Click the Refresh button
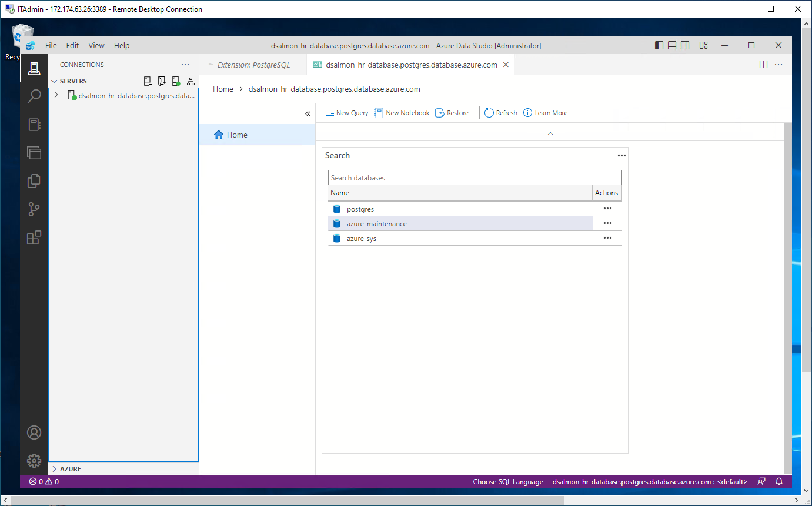This screenshot has width=812, height=506. click(501, 113)
